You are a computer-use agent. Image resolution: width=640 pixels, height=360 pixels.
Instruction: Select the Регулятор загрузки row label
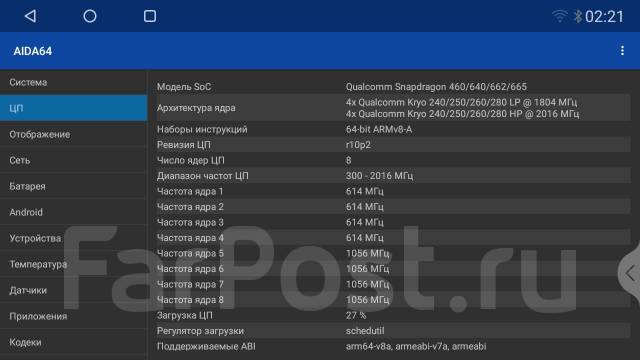200,331
